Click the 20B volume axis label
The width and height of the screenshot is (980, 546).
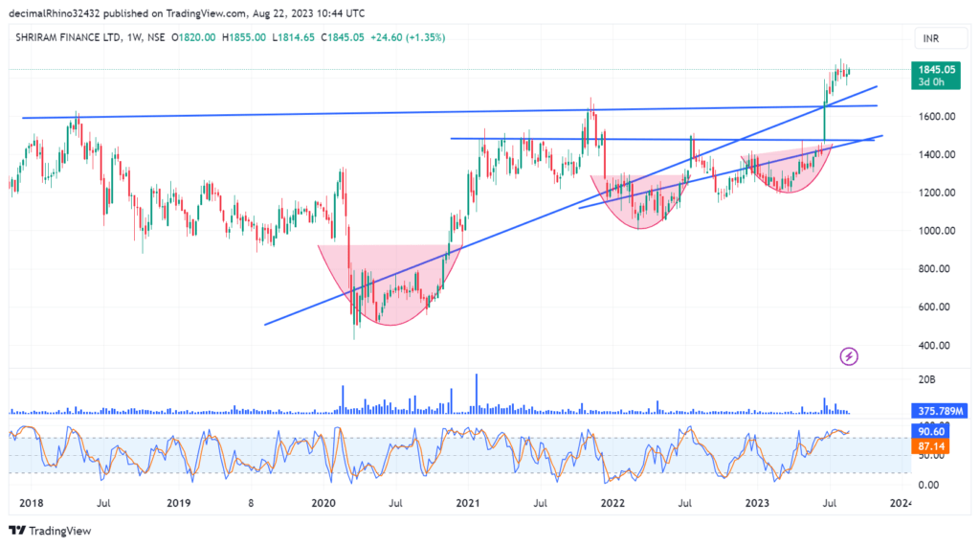pyautogui.click(x=926, y=379)
